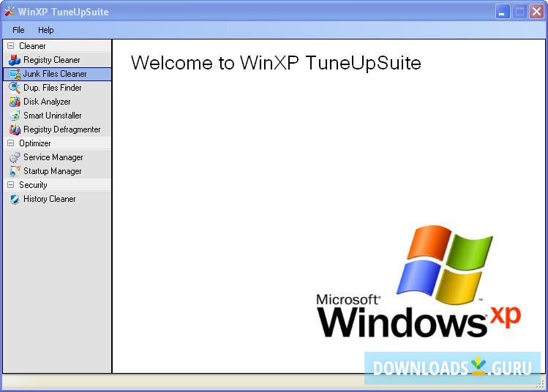The width and height of the screenshot is (548, 392).
Task: Click the Registry Defragmenter icon
Action: pos(15,129)
